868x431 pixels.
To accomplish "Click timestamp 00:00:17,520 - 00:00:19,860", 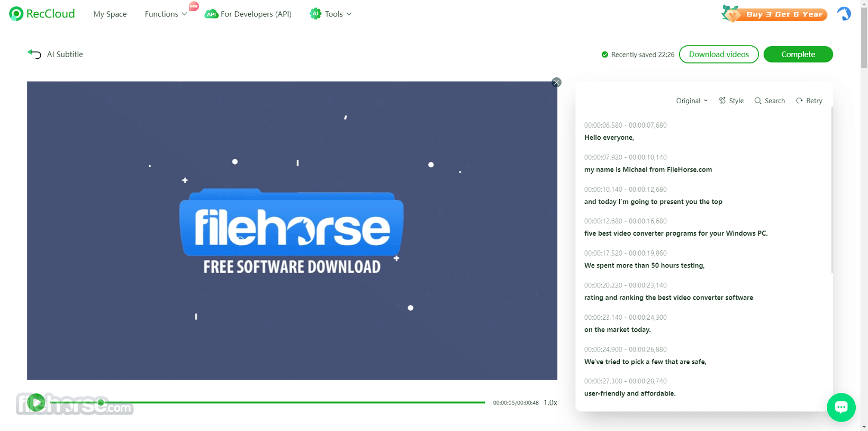I will [626, 253].
